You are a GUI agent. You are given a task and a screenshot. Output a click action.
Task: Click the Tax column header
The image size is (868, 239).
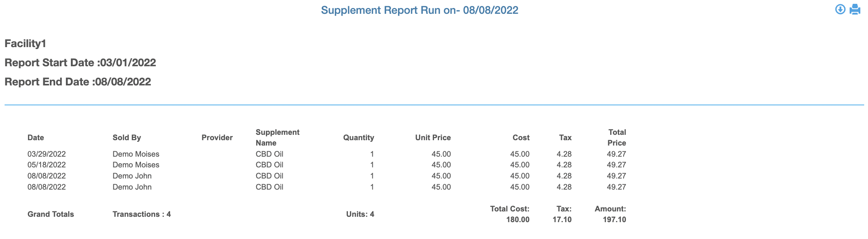[565, 138]
